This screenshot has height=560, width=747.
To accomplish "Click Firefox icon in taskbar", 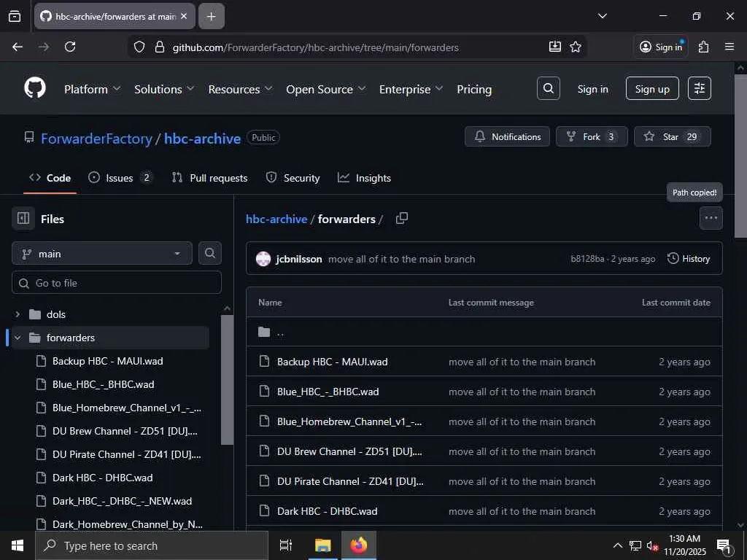I will (359, 545).
